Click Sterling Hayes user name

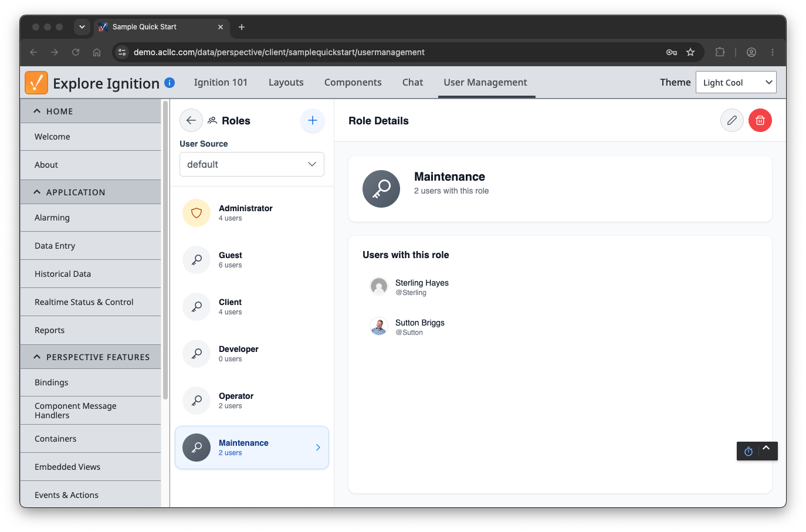coord(422,283)
